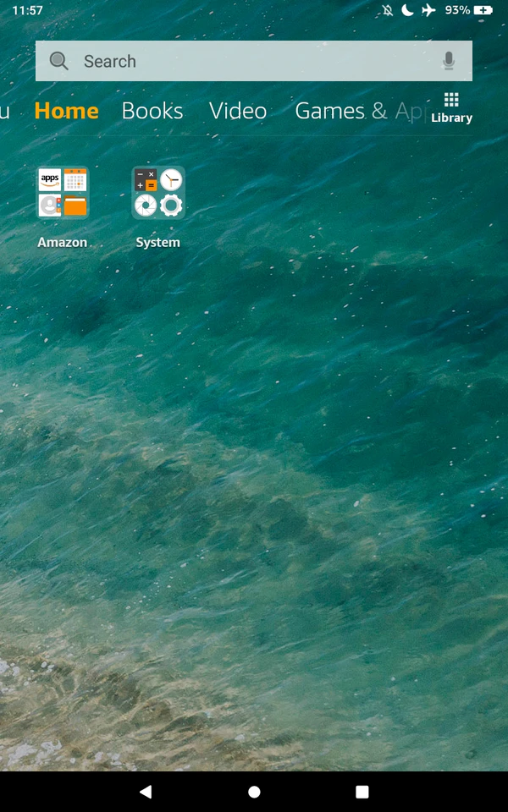
Task: Tap the square recent apps button
Action: point(362,792)
